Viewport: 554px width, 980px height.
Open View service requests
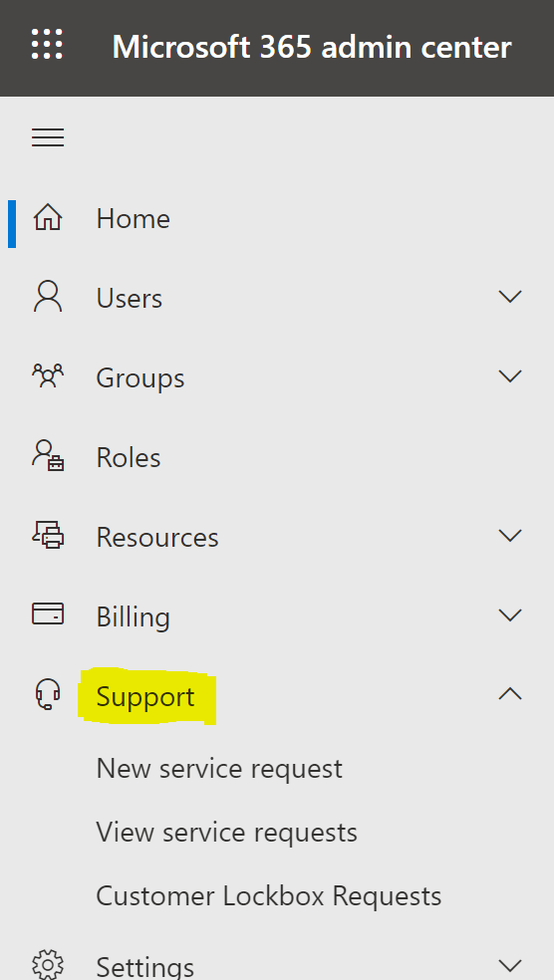coord(226,833)
